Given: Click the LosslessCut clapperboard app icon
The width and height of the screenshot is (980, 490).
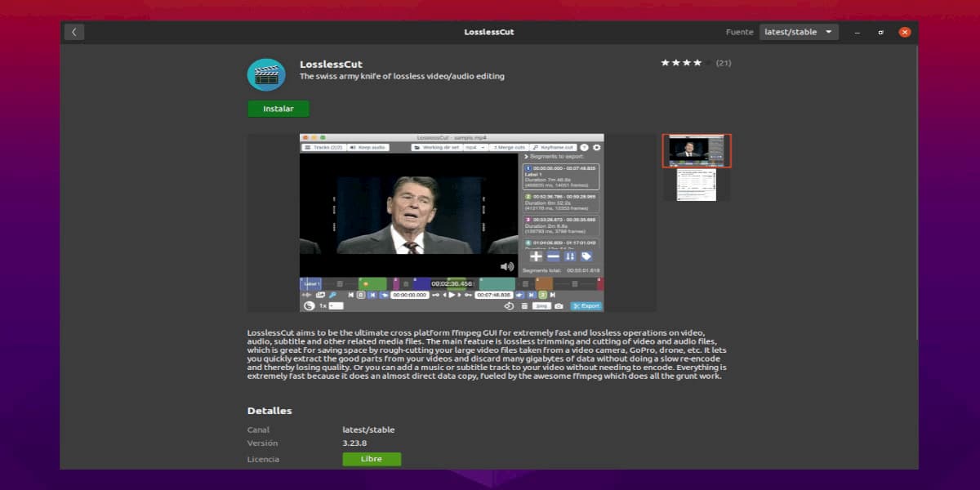Looking at the screenshot, I should pyautogui.click(x=266, y=75).
